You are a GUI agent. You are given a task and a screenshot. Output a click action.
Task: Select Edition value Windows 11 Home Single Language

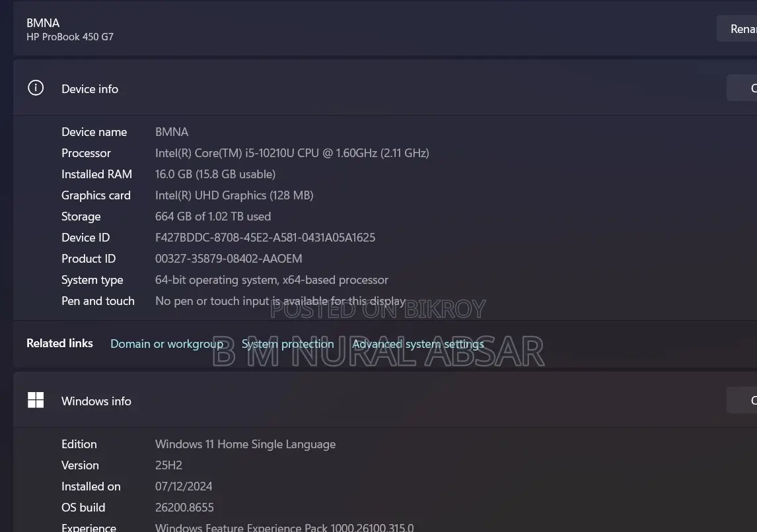tap(245, 444)
